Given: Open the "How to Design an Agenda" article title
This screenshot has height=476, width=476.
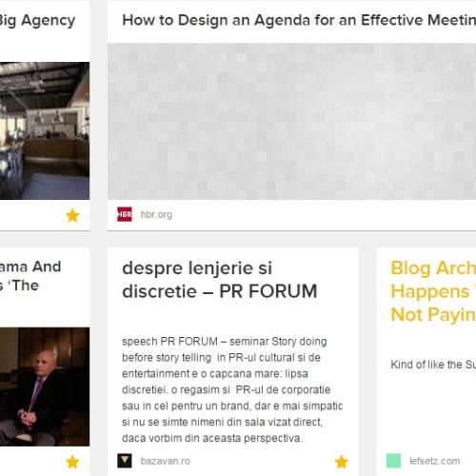Looking at the screenshot, I should [x=299, y=20].
